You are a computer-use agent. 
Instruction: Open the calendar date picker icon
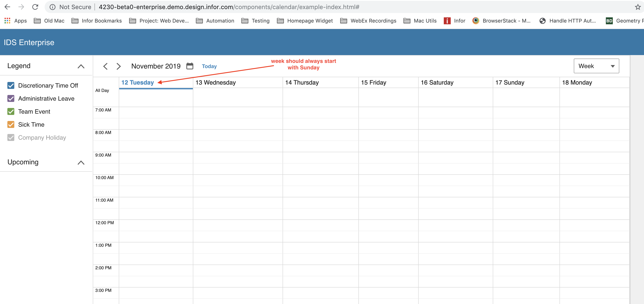(x=190, y=66)
